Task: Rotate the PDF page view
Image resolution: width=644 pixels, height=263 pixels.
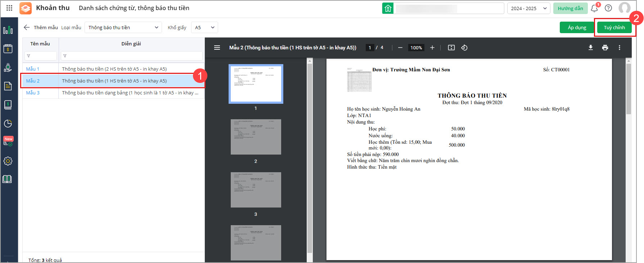Action: (x=464, y=48)
